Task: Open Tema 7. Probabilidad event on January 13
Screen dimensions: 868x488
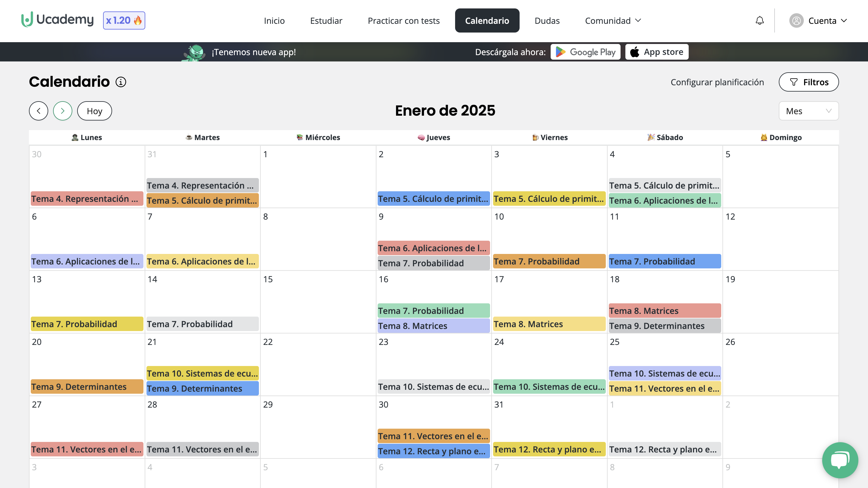Action: click(86, 324)
